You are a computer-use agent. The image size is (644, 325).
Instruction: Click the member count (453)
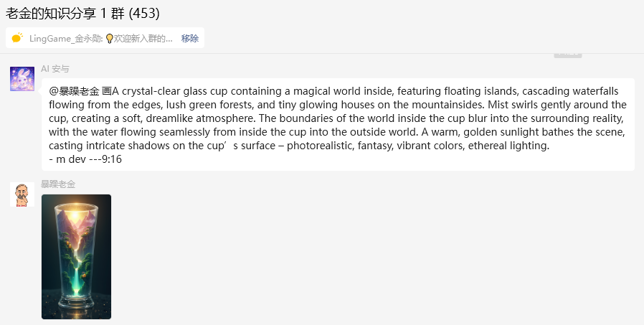point(144,14)
